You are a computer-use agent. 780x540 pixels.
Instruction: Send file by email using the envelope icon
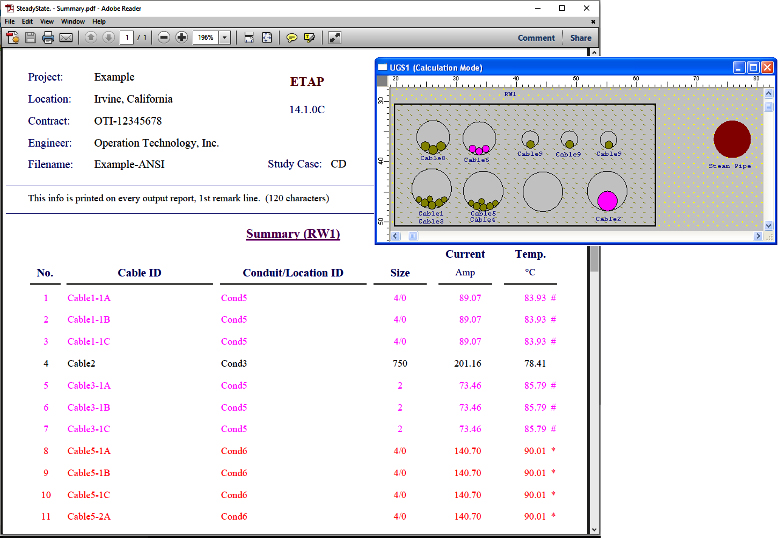[66, 38]
